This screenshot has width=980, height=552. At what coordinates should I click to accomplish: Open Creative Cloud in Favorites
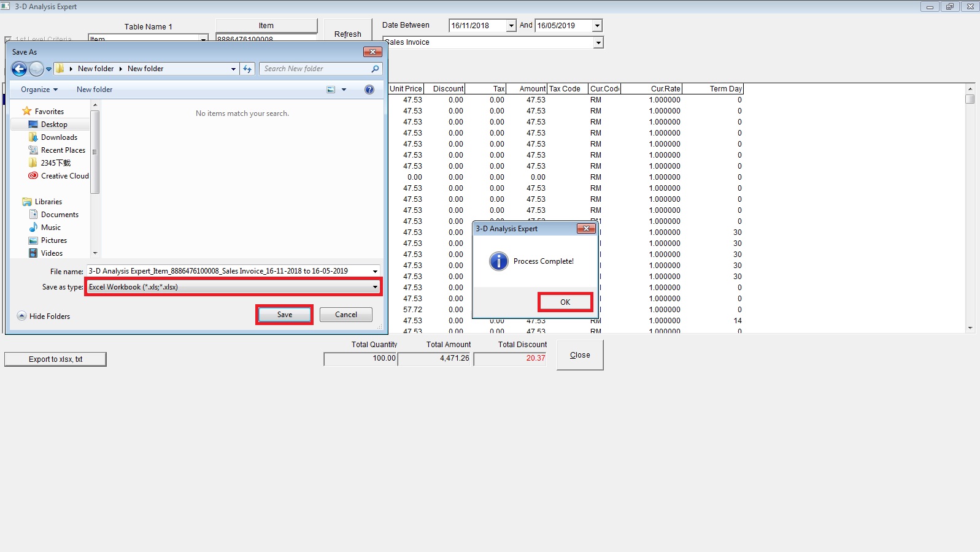tap(64, 176)
